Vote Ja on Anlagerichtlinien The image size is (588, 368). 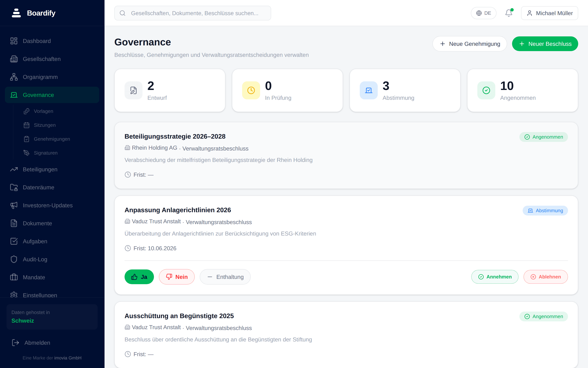pyautogui.click(x=139, y=277)
